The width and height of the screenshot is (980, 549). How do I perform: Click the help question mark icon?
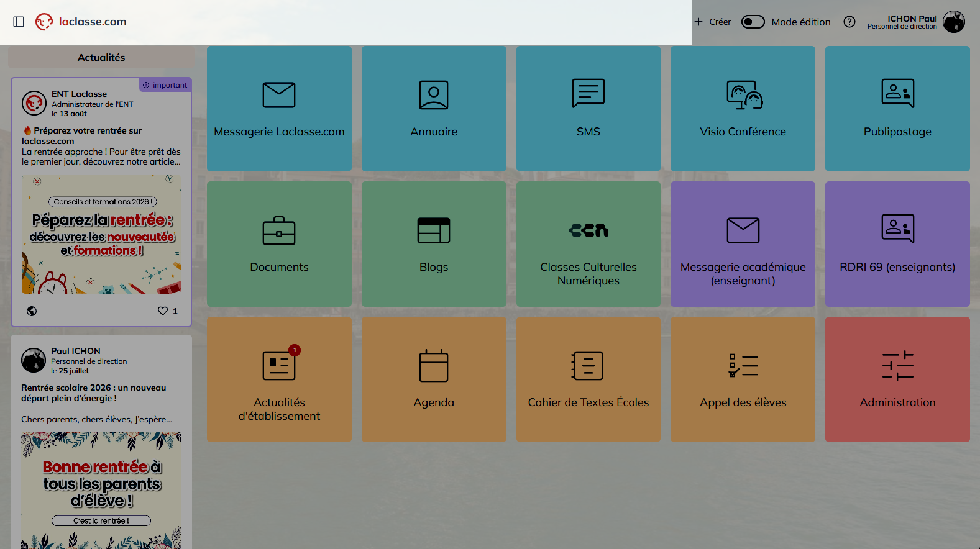click(x=849, y=22)
